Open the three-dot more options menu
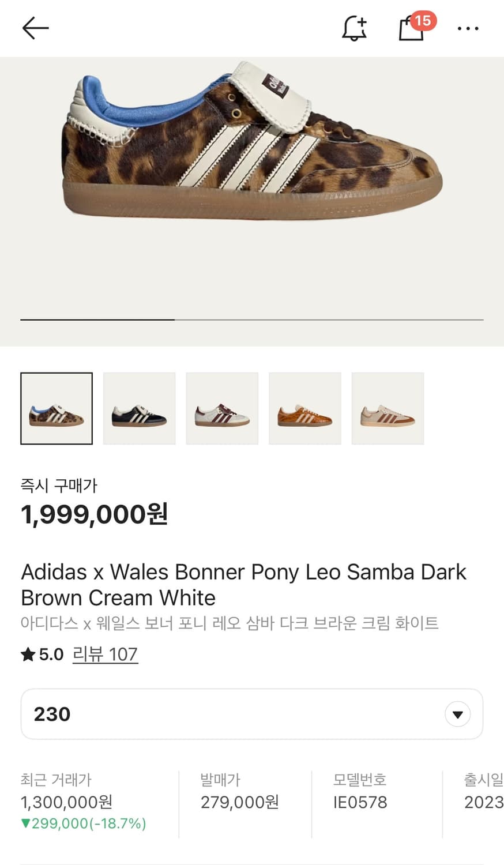This screenshot has width=504, height=865. (468, 28)
